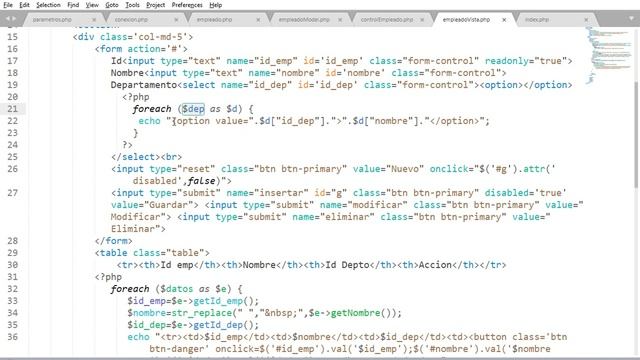Click the <?php opening tag on line 20
Screen dimensions: 640x360
click(136, 97)
